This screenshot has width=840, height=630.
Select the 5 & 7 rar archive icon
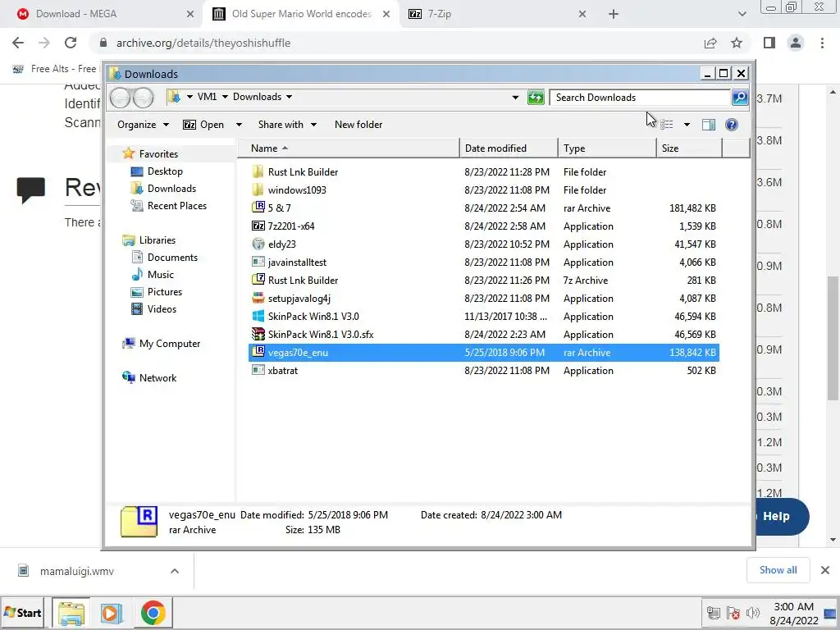[x=258, y=208]
